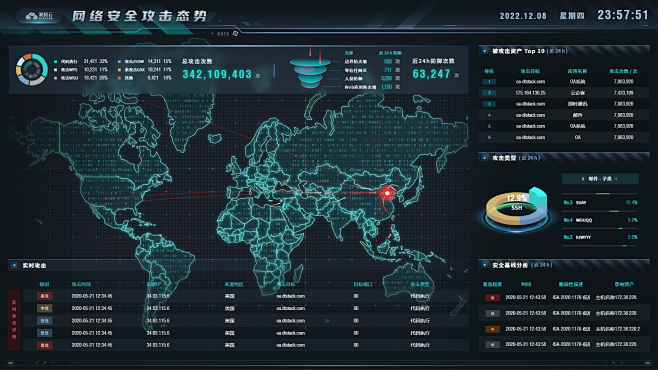
Task: Click the square icon beside 攻击类型 heading
Action: [485, 158]
